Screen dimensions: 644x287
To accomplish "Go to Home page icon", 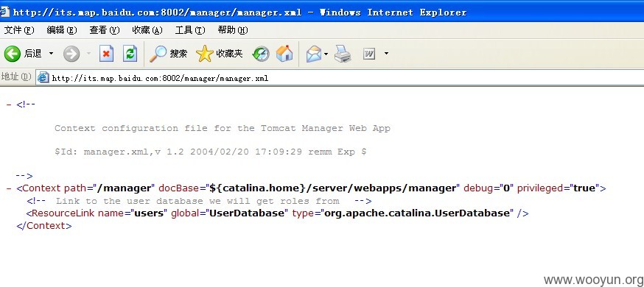I will pos(284,54).
